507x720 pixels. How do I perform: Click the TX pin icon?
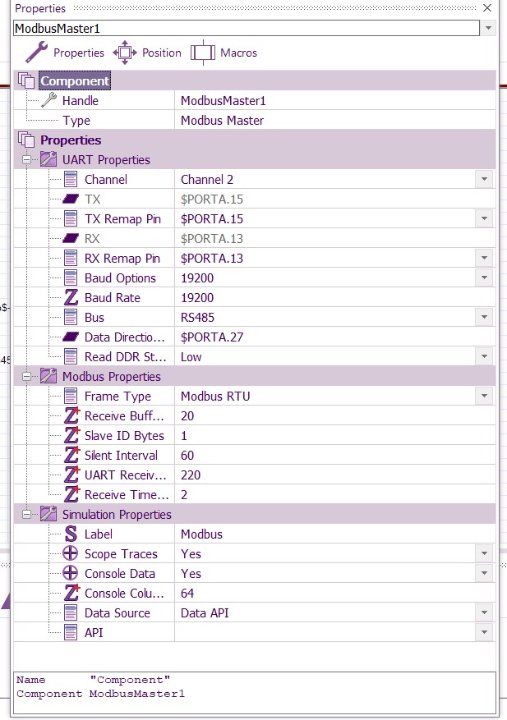tap(70, 199)
